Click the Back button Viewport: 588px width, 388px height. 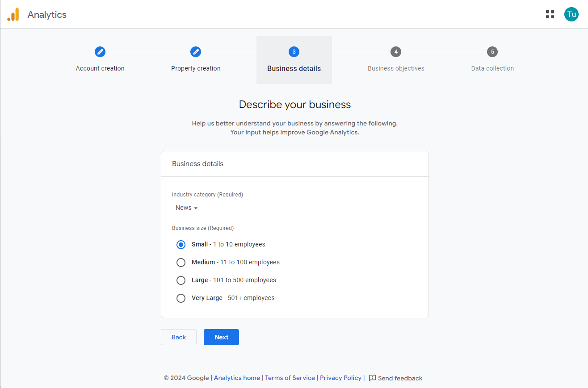179,337
